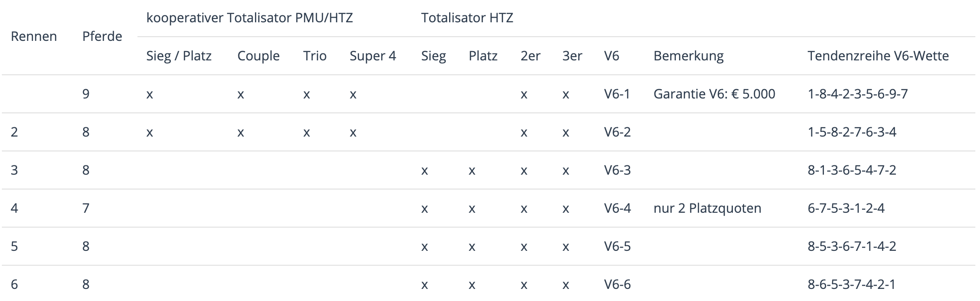Screen dimensions: 980x301
Task: Select tendency row 8-6-5-3-7-4-2-1
Action: (851, 284)
